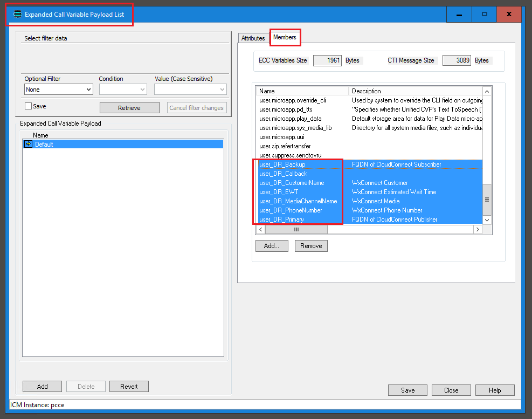Minimize the Expanded Call Variable Payload window
The image size is (532, 419).
459,14
